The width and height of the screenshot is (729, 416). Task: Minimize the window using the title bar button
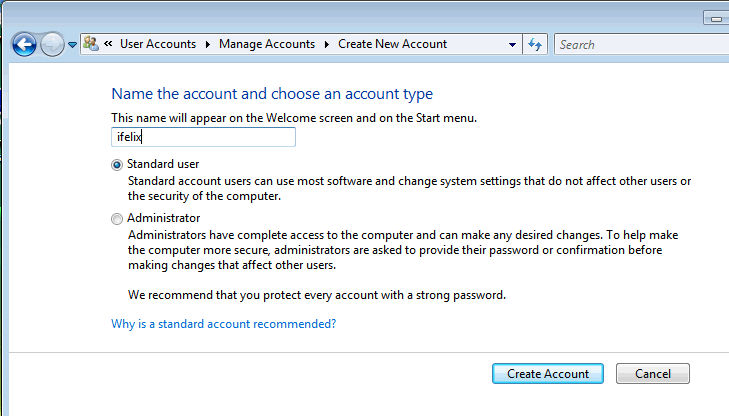point(715,17)
